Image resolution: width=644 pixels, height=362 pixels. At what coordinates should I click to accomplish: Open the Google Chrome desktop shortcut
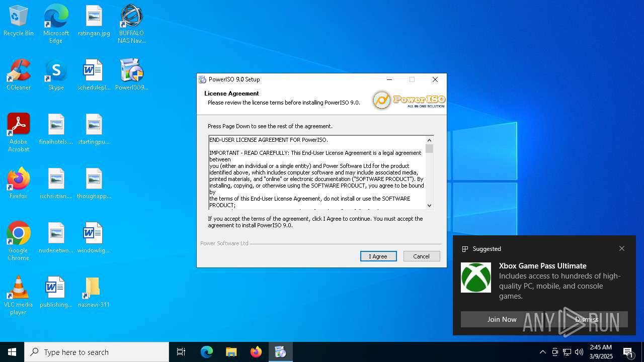tap(19, 241)
